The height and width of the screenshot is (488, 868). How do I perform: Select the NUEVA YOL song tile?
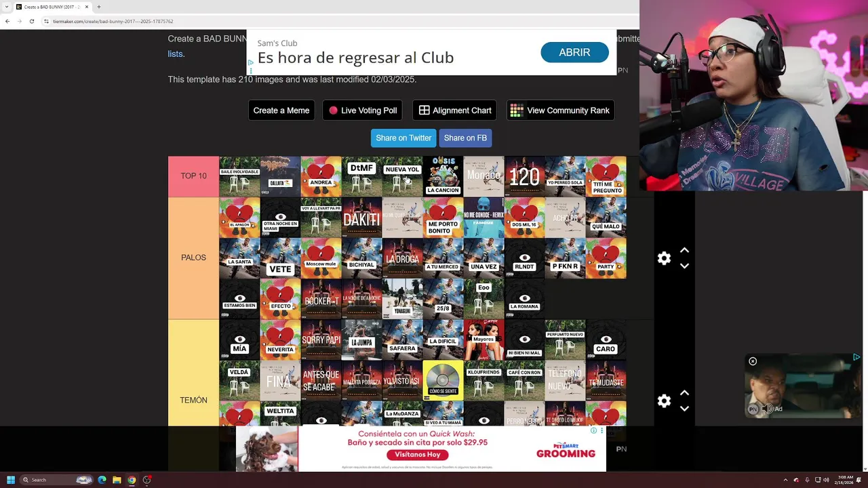402,176
